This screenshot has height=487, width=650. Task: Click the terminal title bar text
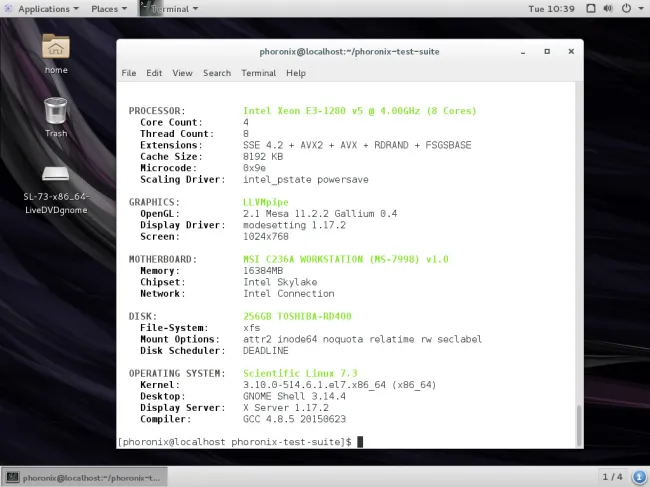point(349,52)
